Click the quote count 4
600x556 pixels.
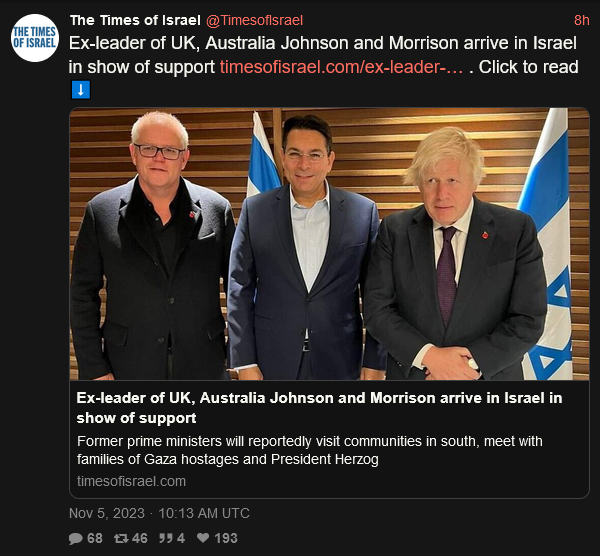click(x=181, y=538)
